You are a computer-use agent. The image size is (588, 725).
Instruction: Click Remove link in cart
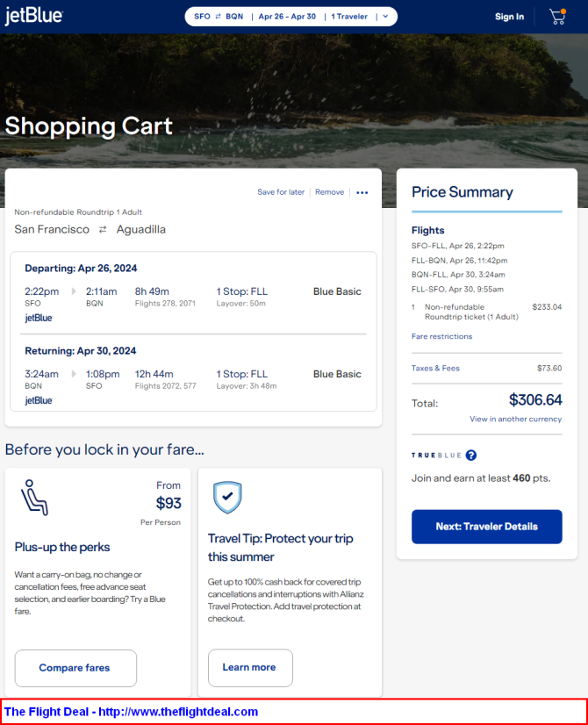coord(329,192)
